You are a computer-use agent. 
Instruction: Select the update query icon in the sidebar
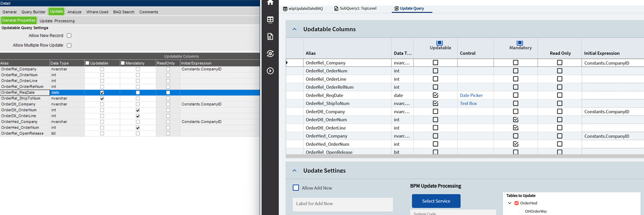click(x=270, y=54)
